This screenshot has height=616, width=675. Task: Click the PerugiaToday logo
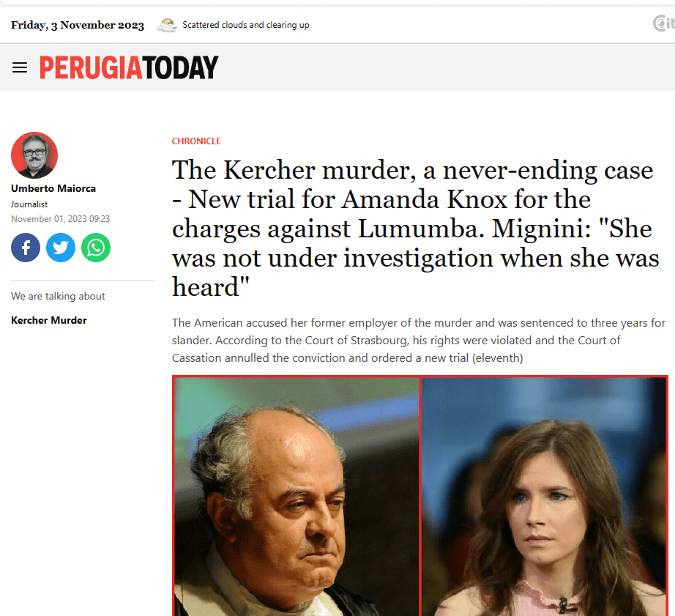[x=129, y=67]
